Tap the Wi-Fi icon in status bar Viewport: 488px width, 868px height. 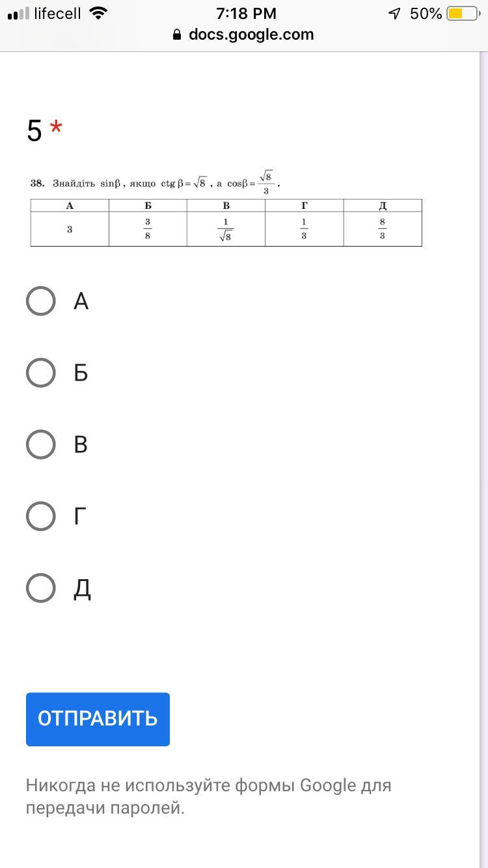pyautogui.click(x=98, y=13)
